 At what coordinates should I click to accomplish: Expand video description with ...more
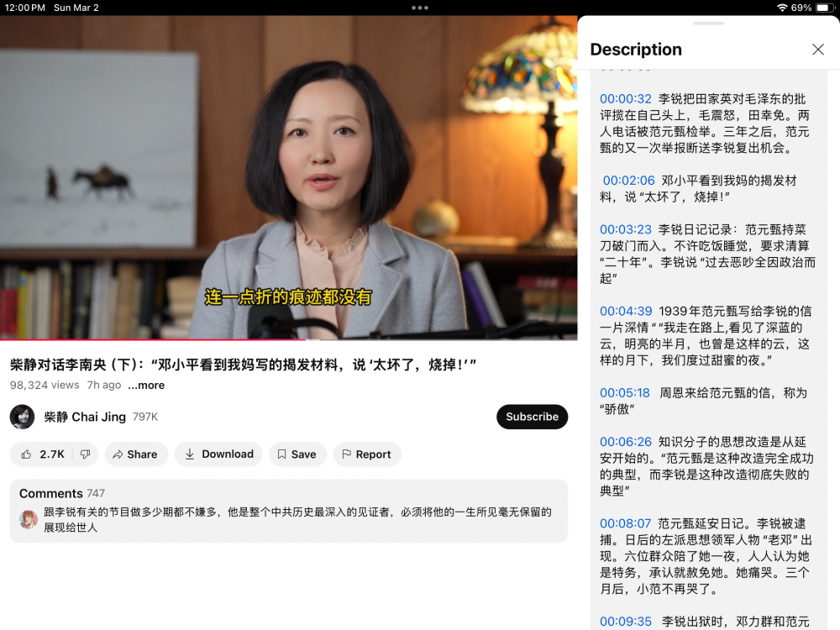pyautogui.click(x=146, y=386)
